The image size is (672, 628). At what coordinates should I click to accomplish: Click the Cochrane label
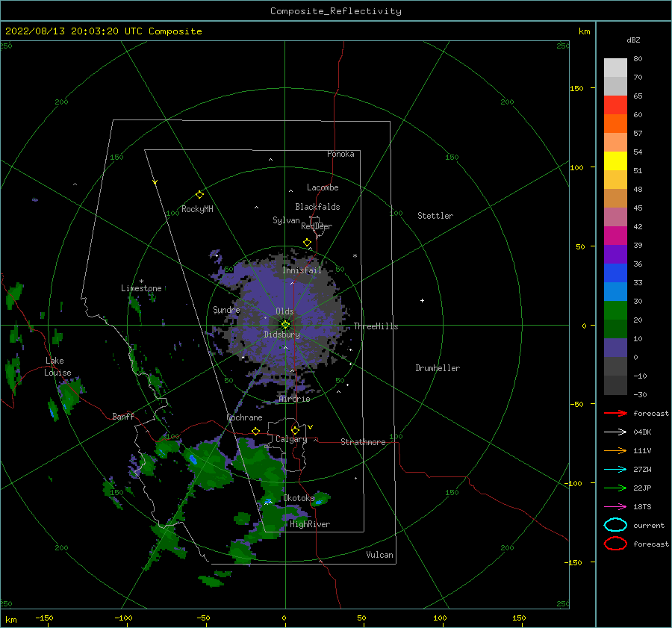244,417
